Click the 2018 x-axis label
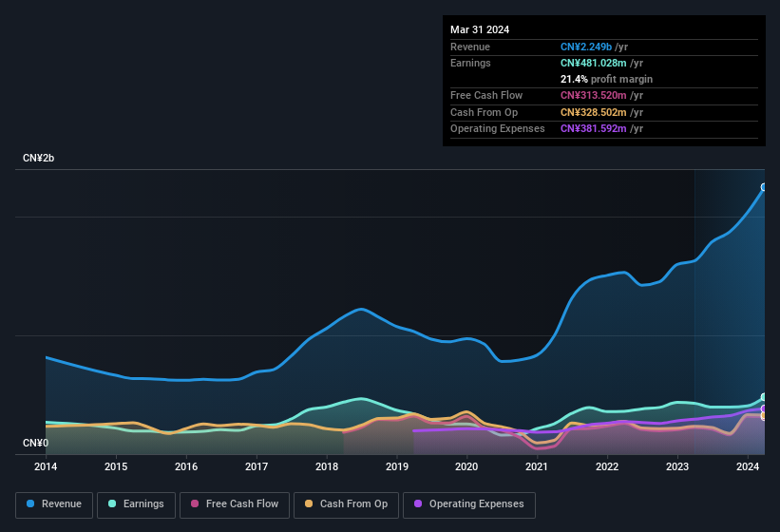The width and height of the screenshot is (780, 532). [x=326, y=466]
